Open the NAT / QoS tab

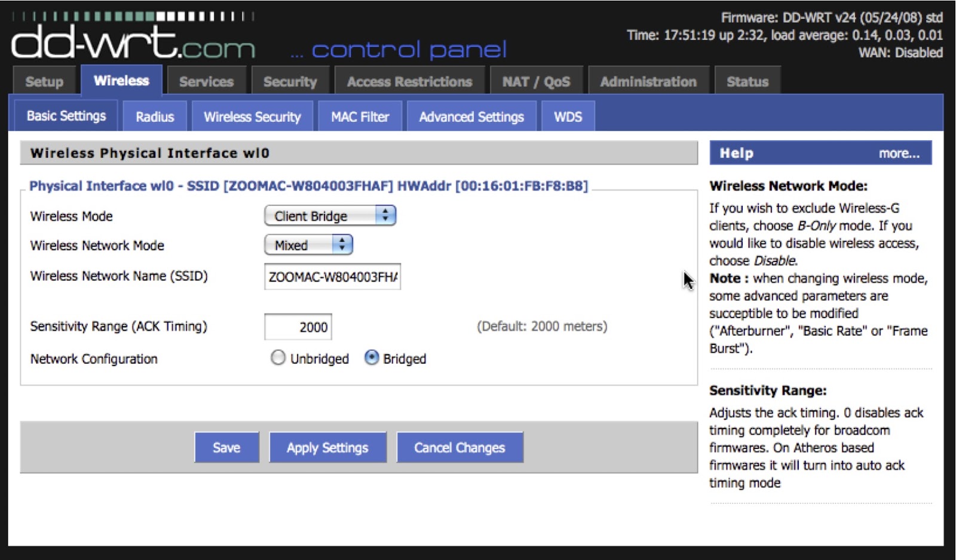(536, 82)
